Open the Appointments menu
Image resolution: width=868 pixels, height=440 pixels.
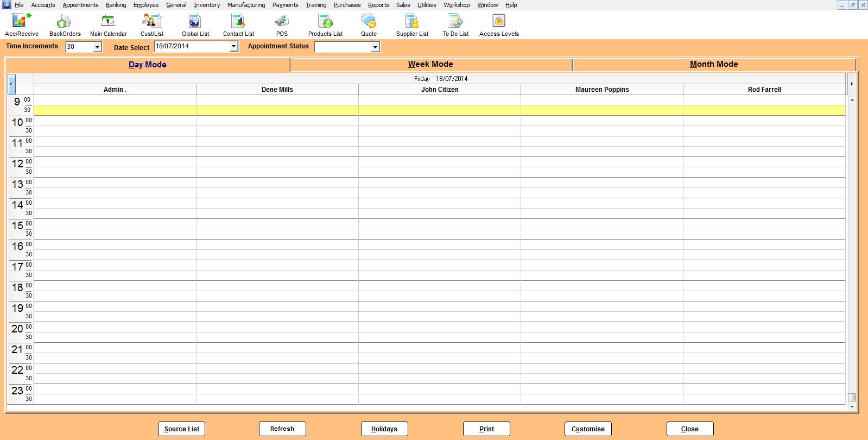tap(80, 5)
